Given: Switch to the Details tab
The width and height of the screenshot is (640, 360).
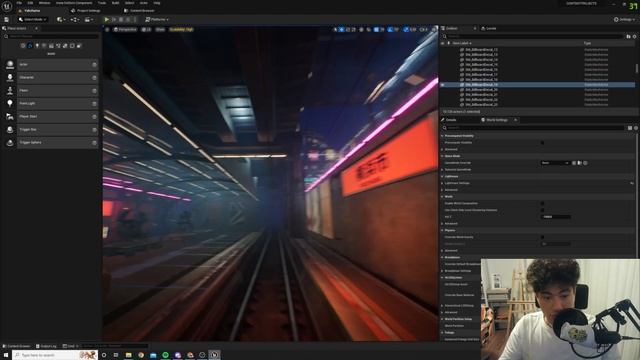Looking at the screenshot, I should point(451,120).
